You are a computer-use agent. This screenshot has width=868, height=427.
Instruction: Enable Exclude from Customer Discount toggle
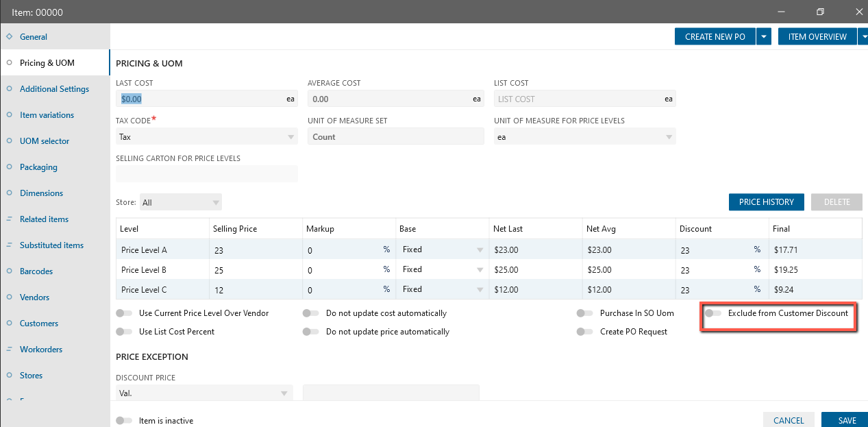(713, 313)
